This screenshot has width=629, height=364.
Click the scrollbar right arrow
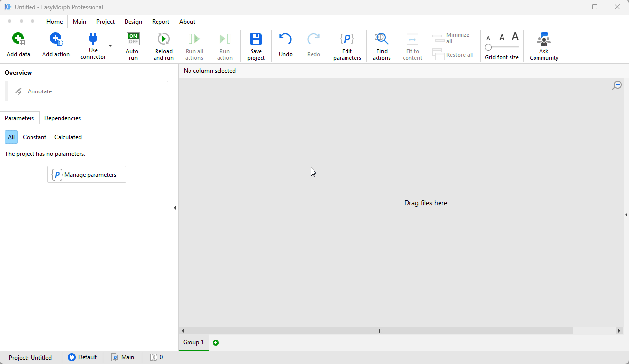click(619, 331)
